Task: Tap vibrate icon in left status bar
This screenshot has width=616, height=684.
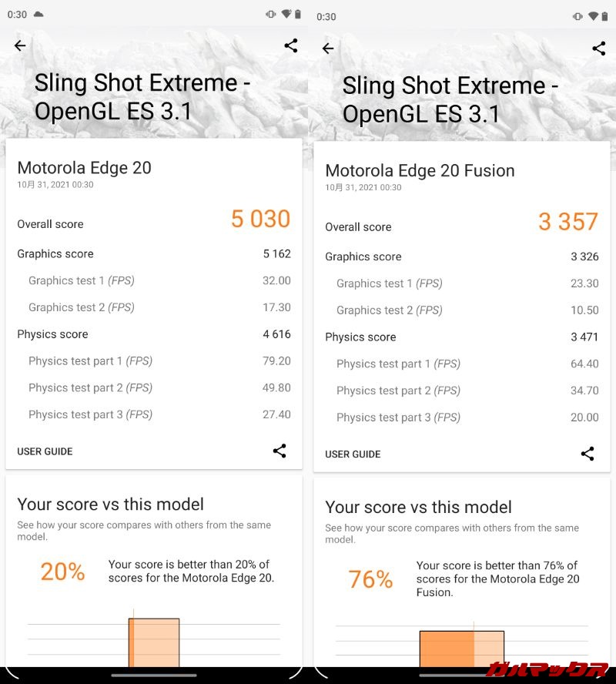Action: (x=271, y=15)
